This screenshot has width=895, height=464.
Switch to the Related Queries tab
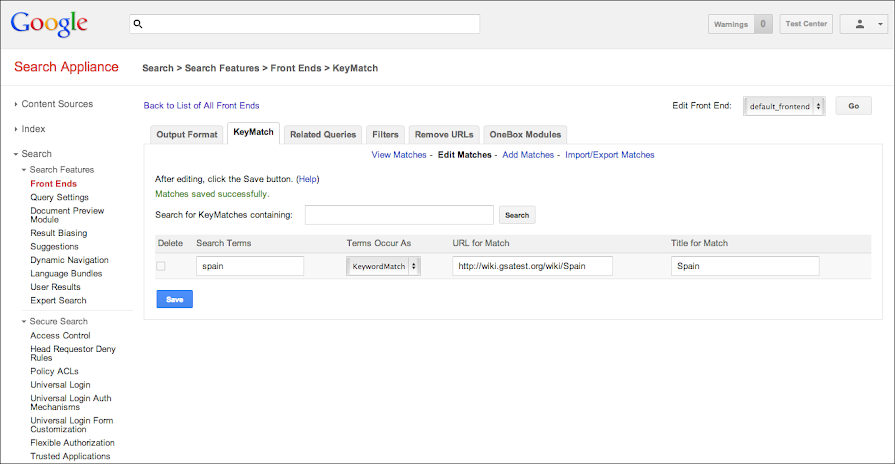point(323,135)
